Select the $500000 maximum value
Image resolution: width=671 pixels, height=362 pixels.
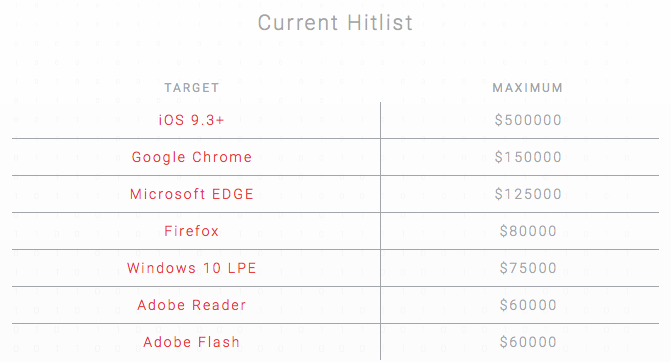click(528, 120)
